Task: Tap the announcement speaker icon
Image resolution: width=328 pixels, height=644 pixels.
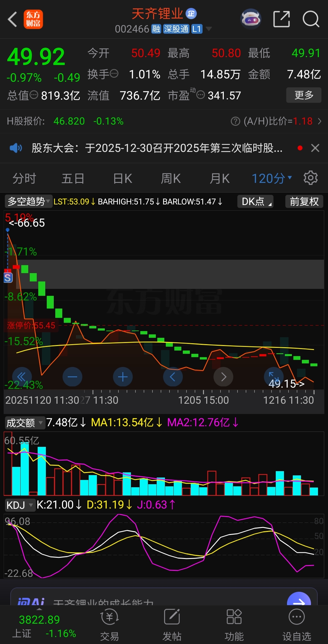Action: (x=16, y=148)
